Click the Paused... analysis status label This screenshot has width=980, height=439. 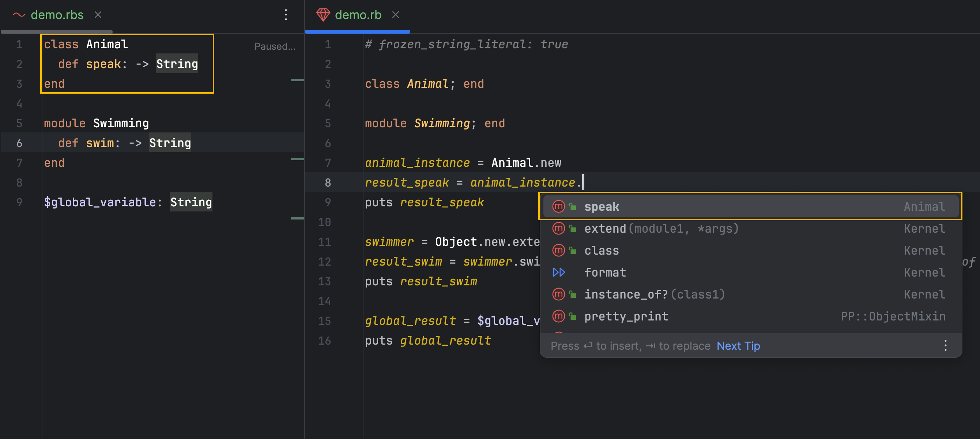tap(274, 46)
